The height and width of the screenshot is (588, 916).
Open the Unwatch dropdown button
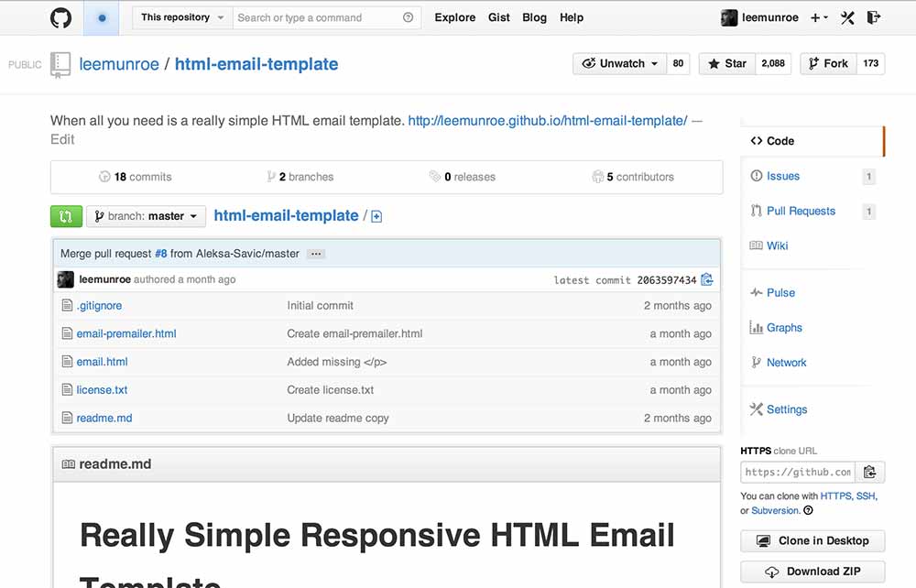click(x=620, y=63)
